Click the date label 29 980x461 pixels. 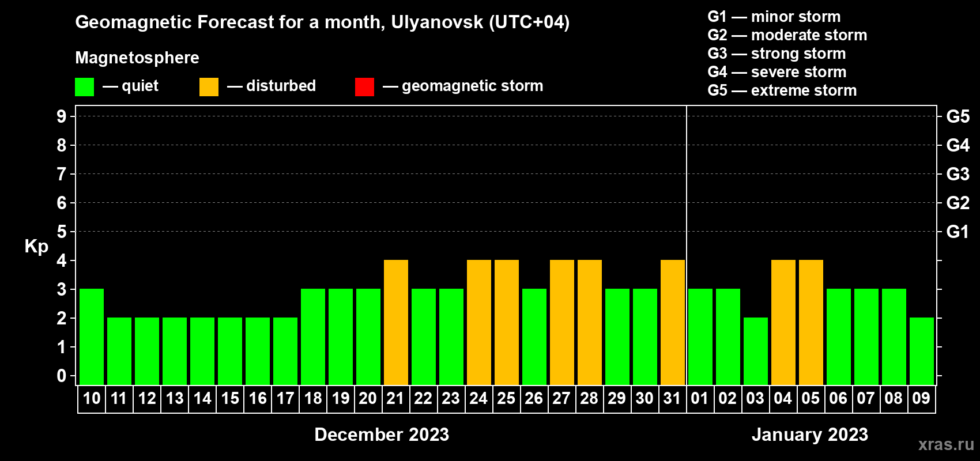click(x=617, y=399)
